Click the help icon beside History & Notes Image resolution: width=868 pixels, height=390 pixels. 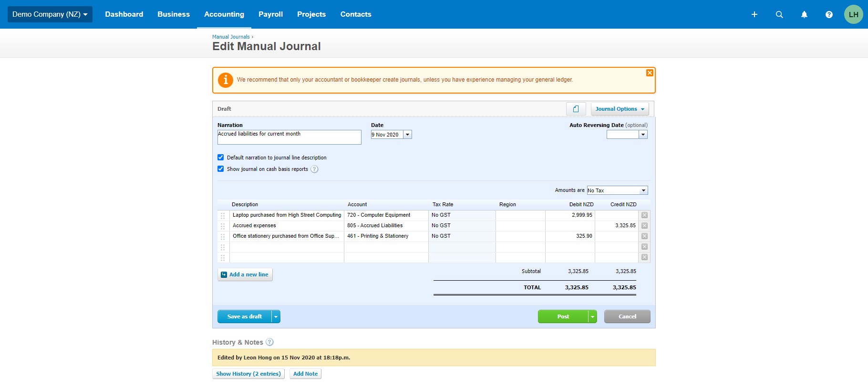pos(269,342)
